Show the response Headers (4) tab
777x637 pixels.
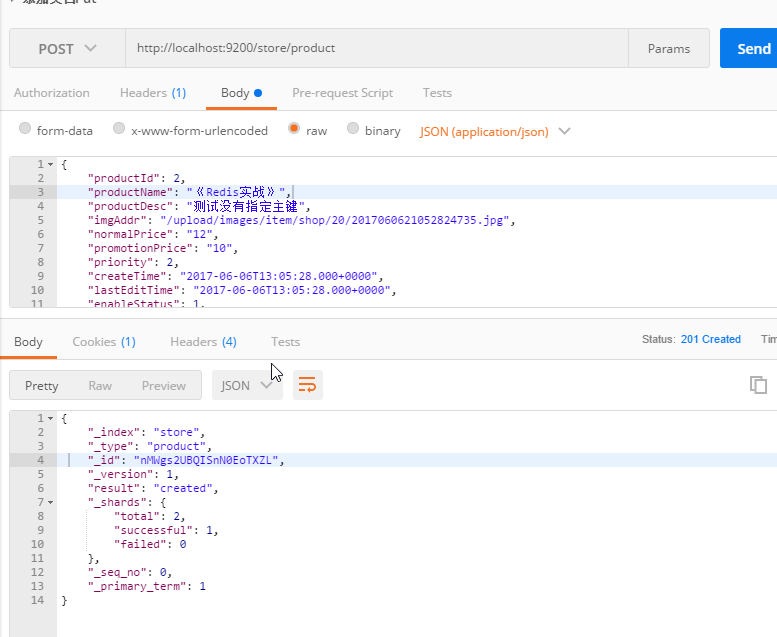pos(203,342)
